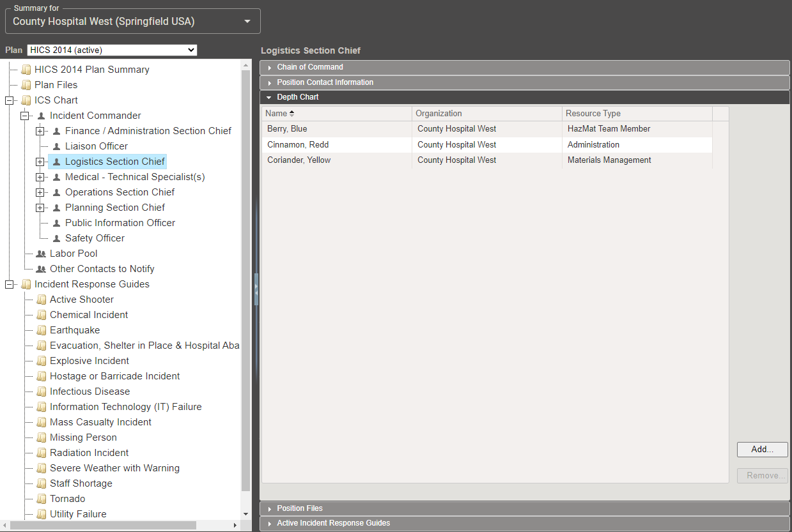Click the Safety Officer person icon
Image resolution: width=792 pixels, height=532 pixels.
56,238
